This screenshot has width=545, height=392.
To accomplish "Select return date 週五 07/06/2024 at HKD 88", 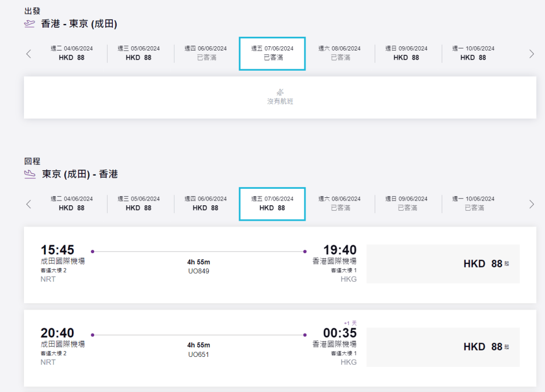I will pos(272,203).
